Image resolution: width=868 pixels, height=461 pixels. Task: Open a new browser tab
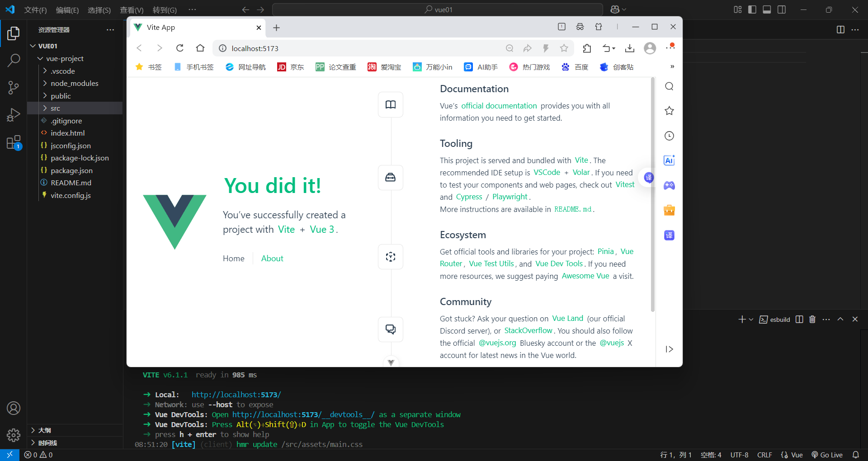(276, 28)
